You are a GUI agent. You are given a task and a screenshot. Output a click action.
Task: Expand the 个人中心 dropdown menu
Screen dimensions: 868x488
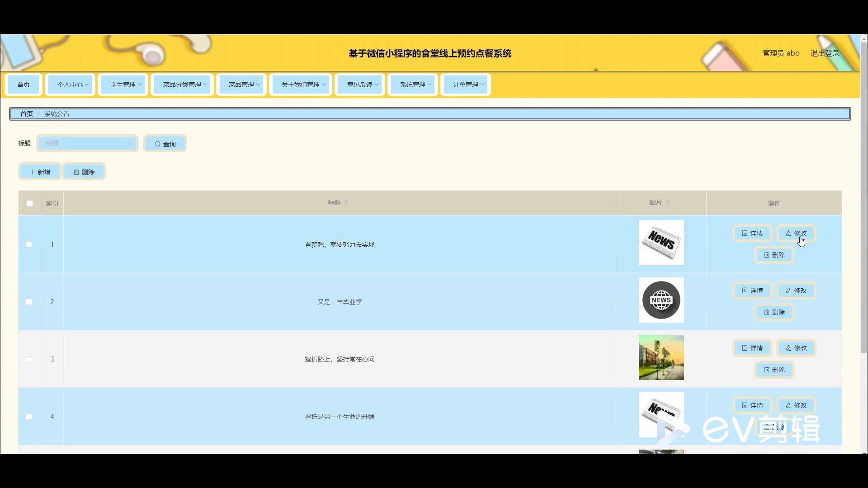click(x=70, y=84)
